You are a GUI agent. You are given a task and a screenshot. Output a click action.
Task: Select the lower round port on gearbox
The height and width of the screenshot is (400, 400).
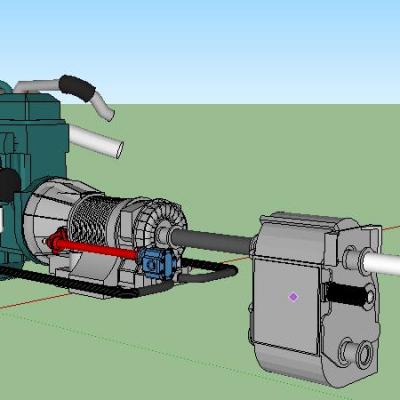pyautogui.click(x=364, y=353)
